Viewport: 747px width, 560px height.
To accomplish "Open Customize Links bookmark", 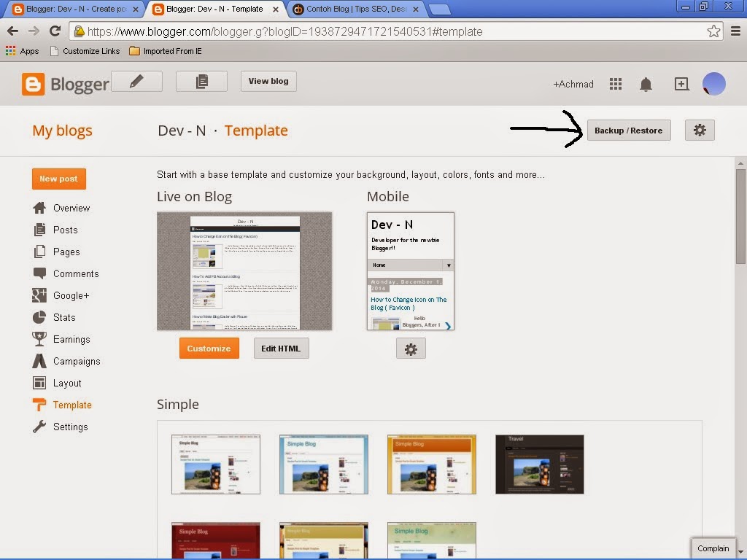I will pos(85,51).
